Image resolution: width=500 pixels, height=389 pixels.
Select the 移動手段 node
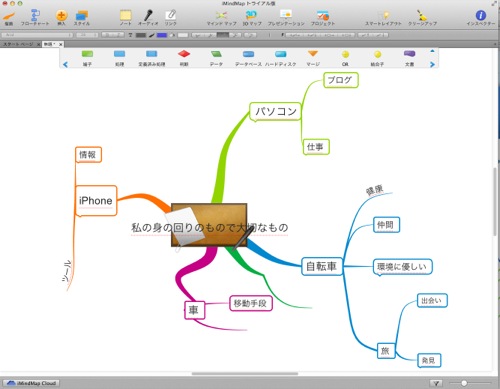pyautogui.click(x=251, y=303)
